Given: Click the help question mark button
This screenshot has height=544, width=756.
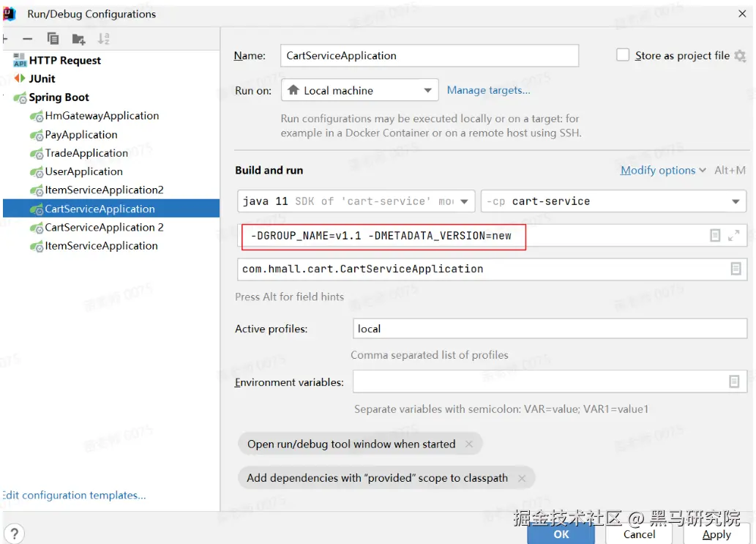Looking at the screenshot, I should [x=15, y=534].
